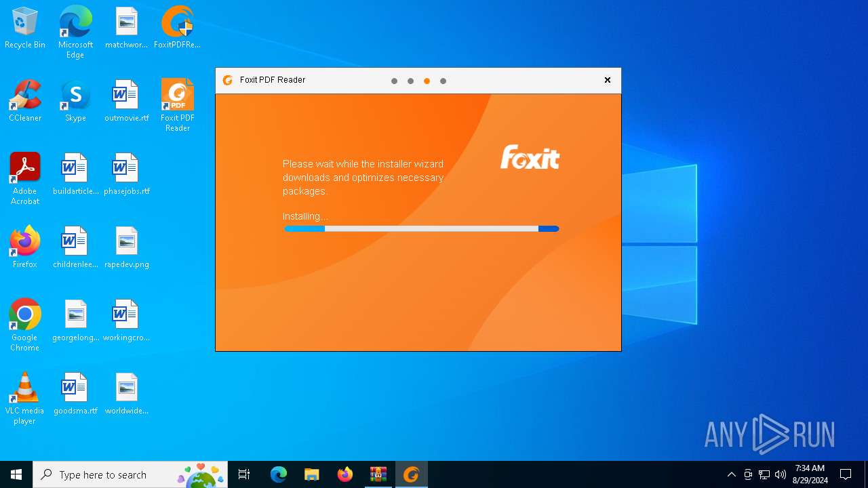Image resolution: width=868 pixels, height=488 pixels.
Task: Open the Skype desktop shortcut
Action: pos(75,101)
